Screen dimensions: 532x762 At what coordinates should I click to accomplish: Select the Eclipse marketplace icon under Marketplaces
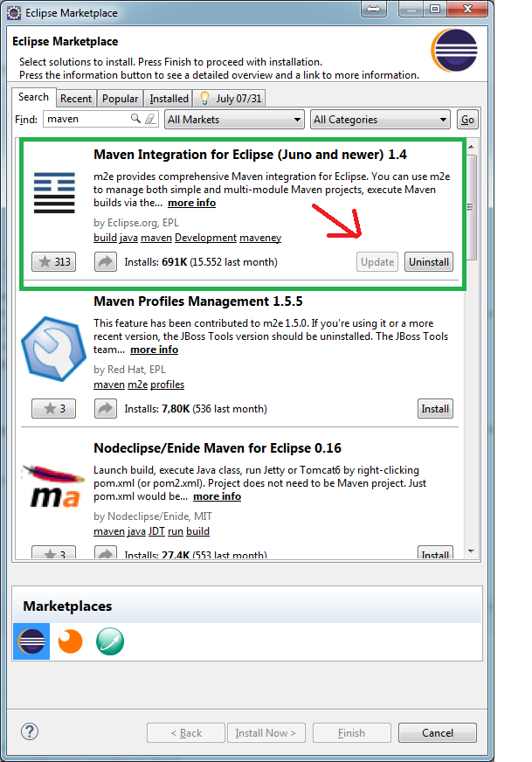pos(31,641)
